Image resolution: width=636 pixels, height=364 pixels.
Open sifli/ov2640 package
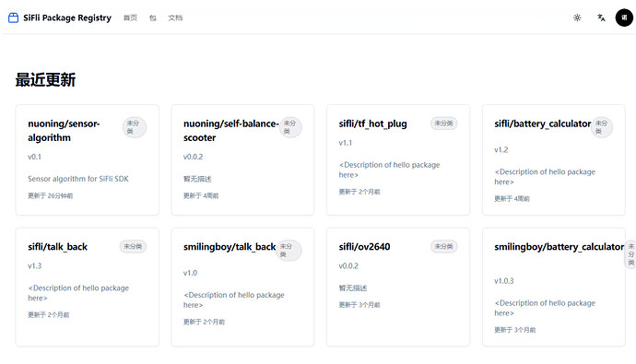364,247
